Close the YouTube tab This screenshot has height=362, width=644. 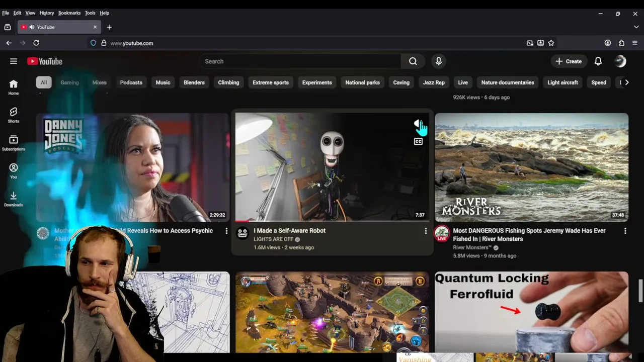point(95,27)
